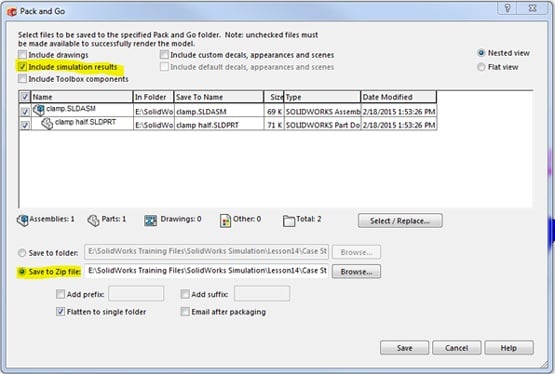Image resolution: width=555 pixels, height=374 pixels.
Task: Click the Type column header
Action: click(322, 97)
